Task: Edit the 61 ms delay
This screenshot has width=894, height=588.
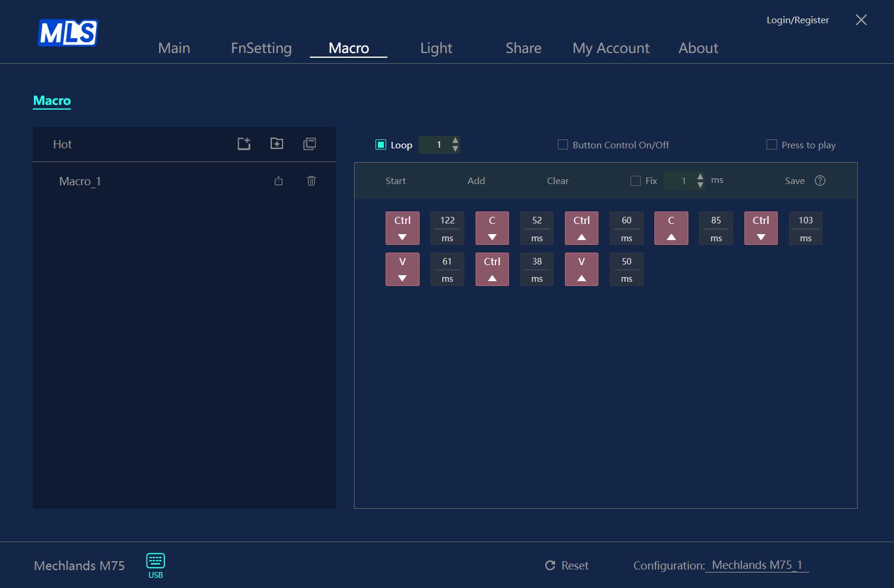Action: pyautogui.click(x=448, y=269)
